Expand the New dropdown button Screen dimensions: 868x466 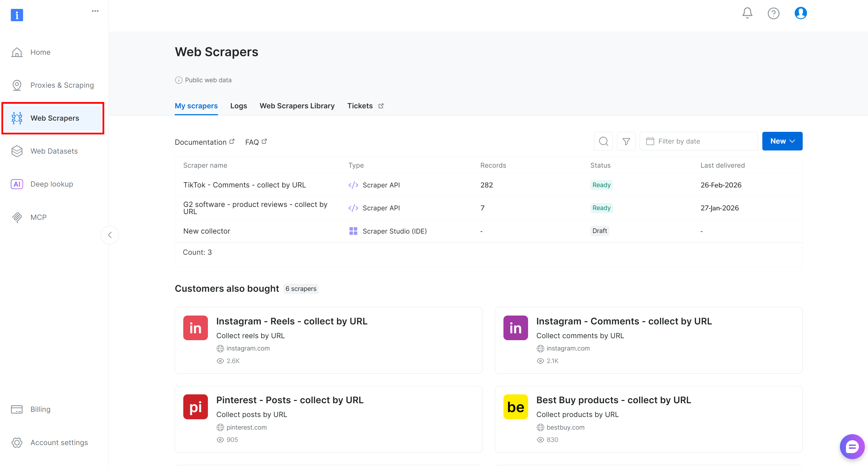[782, 141]
